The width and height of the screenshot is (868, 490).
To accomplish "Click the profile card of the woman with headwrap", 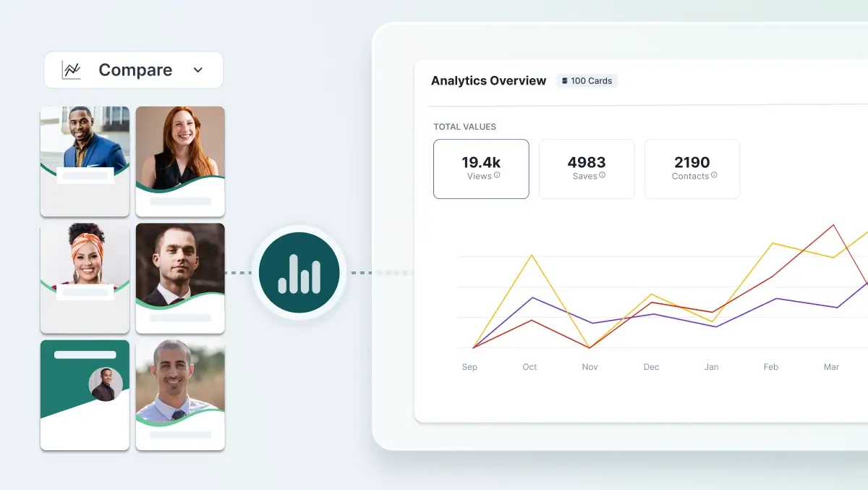I will pos(85,278).
